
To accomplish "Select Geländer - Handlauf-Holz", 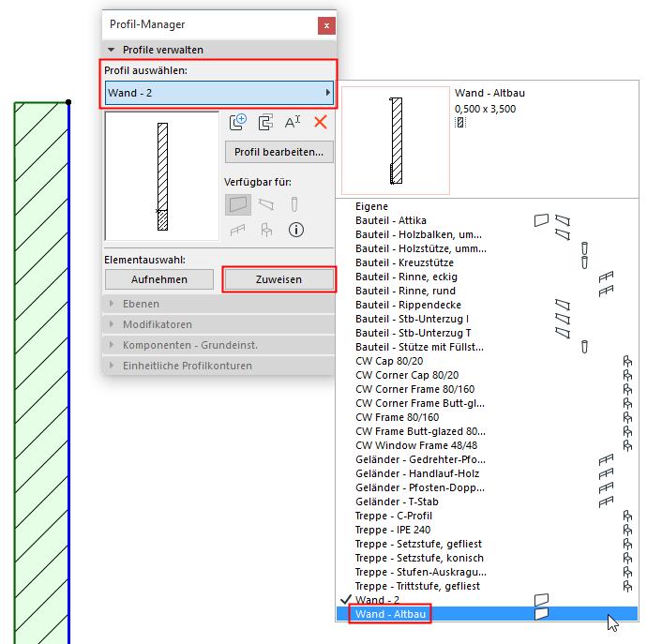I will (487, 473).
